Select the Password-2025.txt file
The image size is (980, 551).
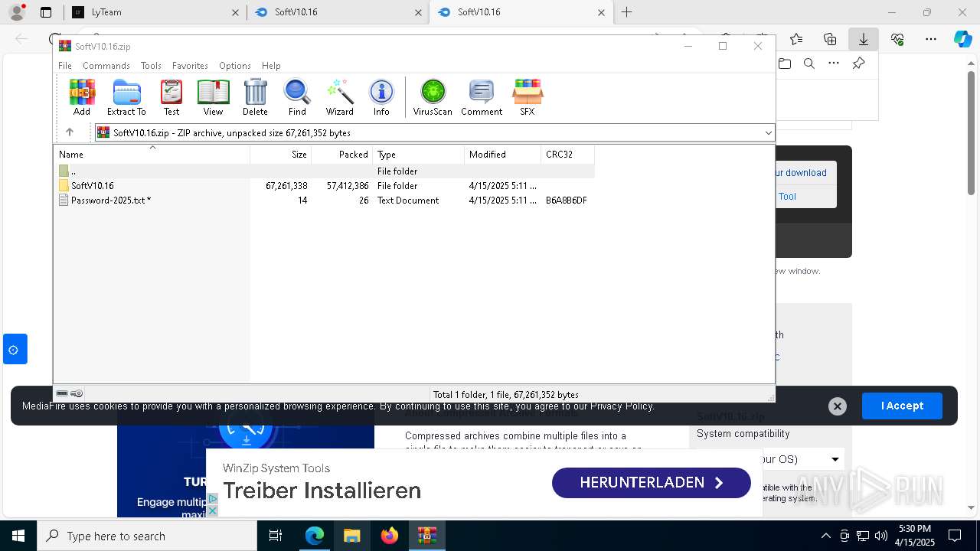(324, 201)
